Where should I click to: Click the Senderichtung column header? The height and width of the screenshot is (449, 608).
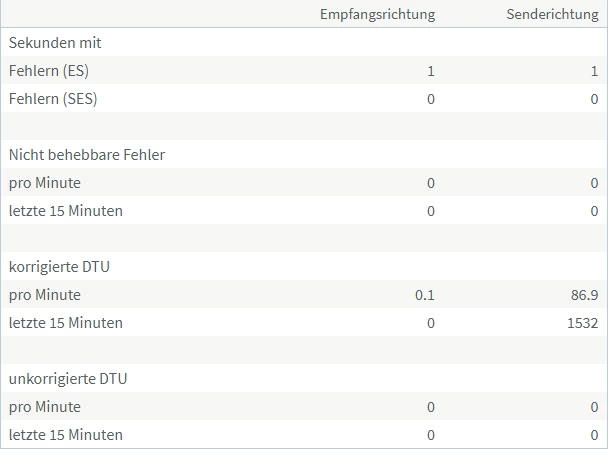pyautogui.click(x=553, y=14)
